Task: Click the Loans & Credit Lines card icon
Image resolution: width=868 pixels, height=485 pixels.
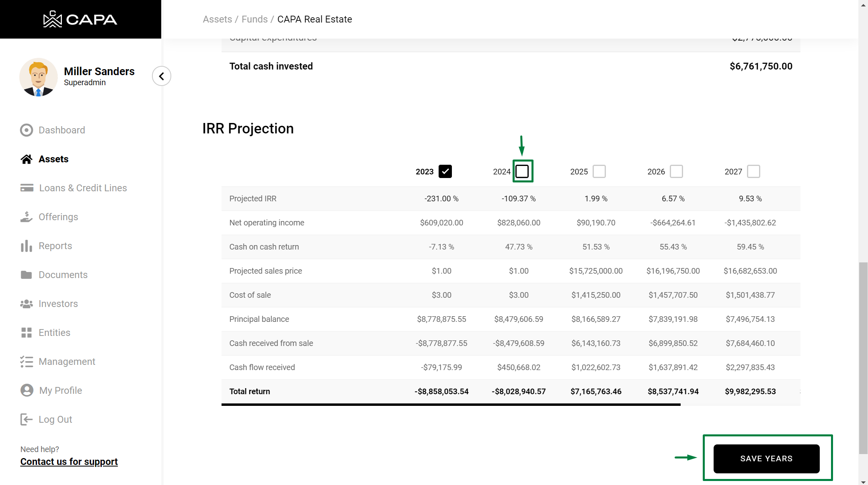Action: click(27, 188)
